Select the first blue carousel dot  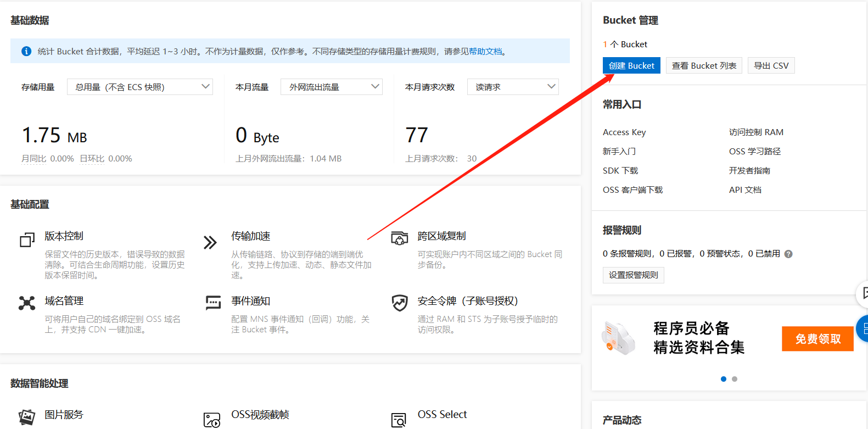coord(724,379)
